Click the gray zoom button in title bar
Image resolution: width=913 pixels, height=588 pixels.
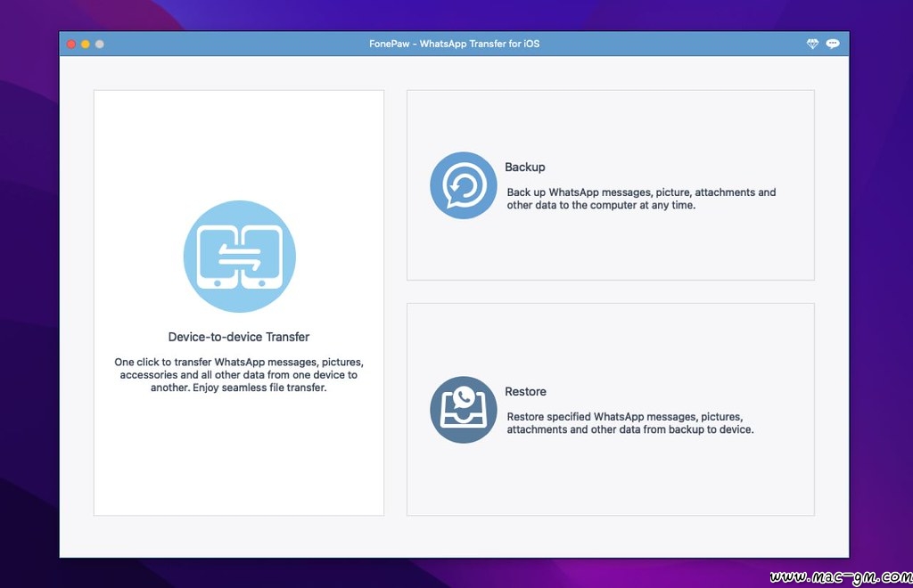pos(100,45)
